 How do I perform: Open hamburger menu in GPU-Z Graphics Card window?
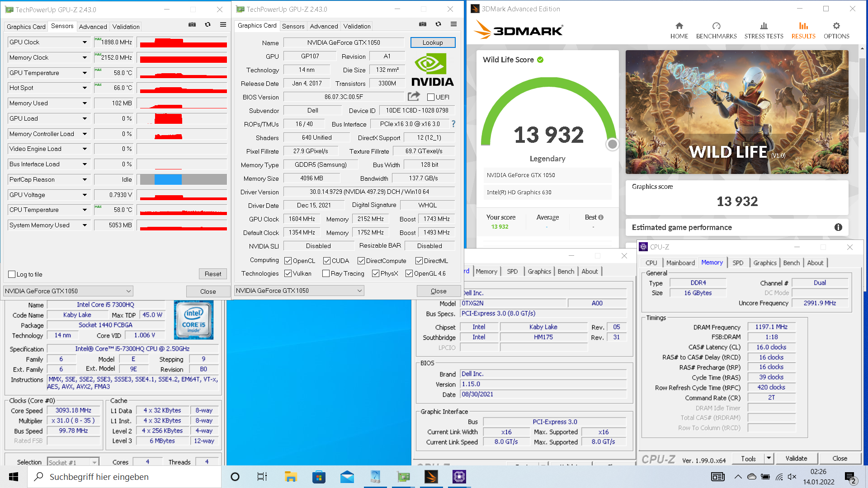click(453, 24)
